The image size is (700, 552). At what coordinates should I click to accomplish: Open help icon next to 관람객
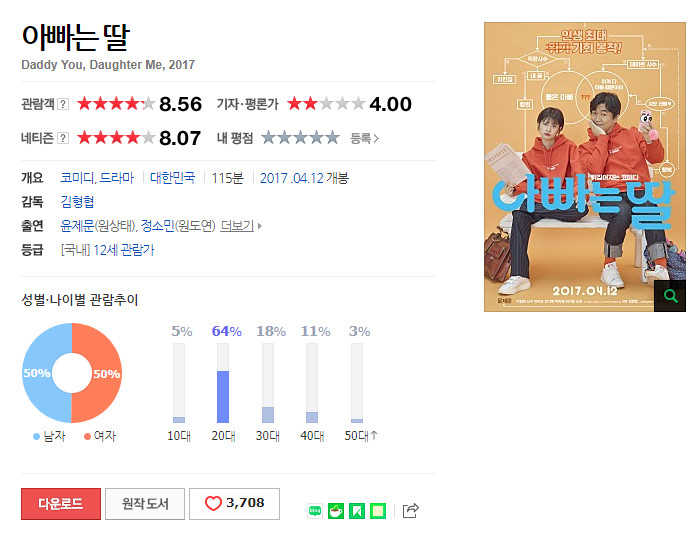tap(63, 105)
